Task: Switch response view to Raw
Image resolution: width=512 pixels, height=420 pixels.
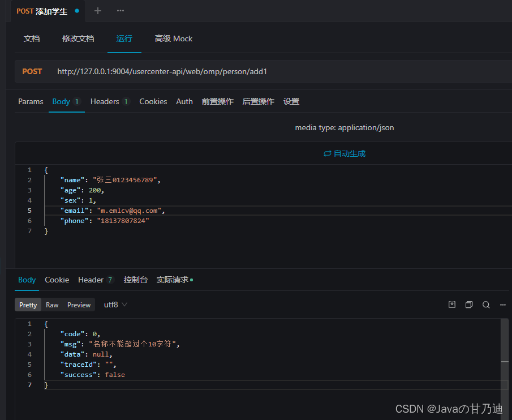Action: [x=52, y=305]
